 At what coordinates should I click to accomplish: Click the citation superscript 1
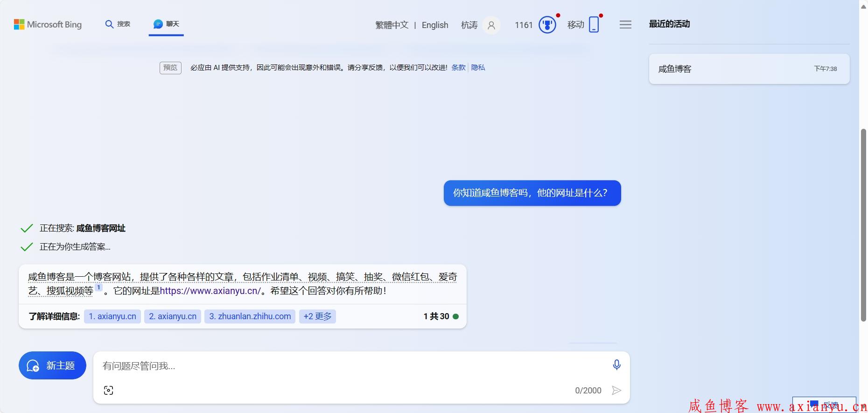(99, 287)
